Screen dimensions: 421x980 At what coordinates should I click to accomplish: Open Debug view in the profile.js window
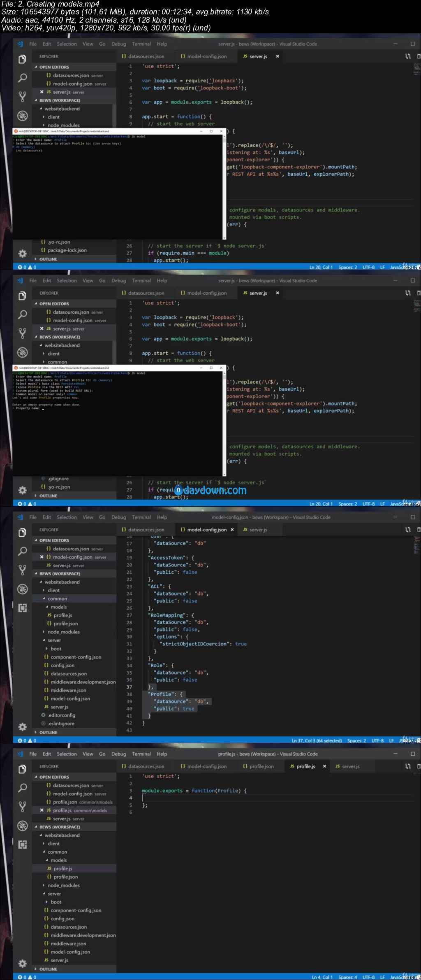(x=23, y=826)
